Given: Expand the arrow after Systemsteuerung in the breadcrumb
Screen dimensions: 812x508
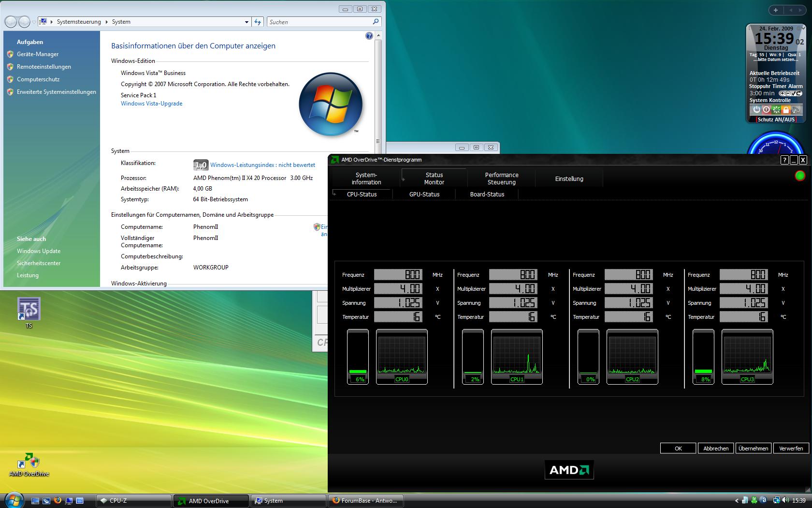Looking at the screenshot, I should tap(106, 22).
